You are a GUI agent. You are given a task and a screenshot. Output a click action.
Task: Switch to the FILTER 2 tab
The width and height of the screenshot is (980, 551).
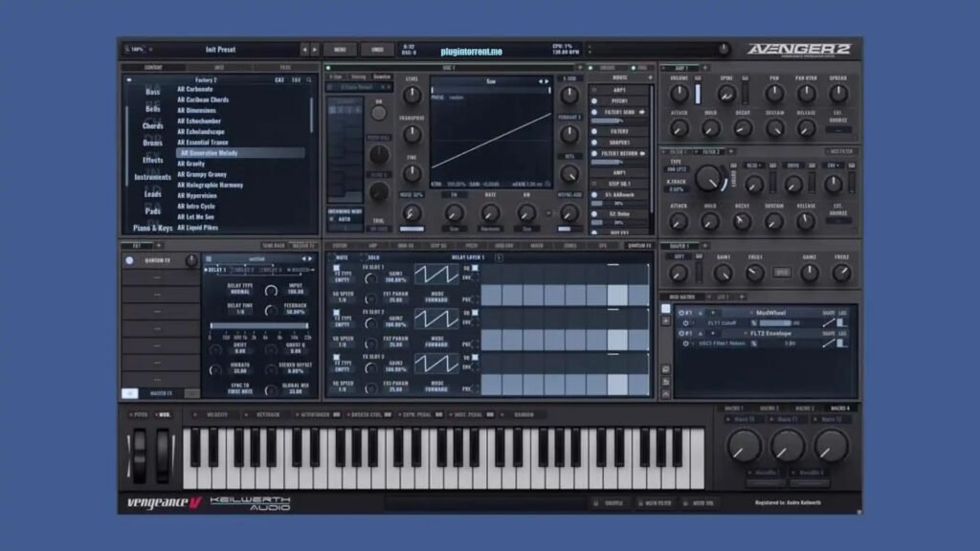click(x=711, y=152)
